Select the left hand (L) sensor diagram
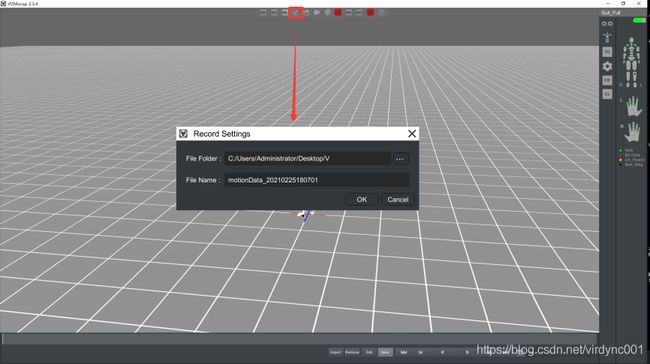The width and height of the screenshot is (650, 364). click(633, 107)
